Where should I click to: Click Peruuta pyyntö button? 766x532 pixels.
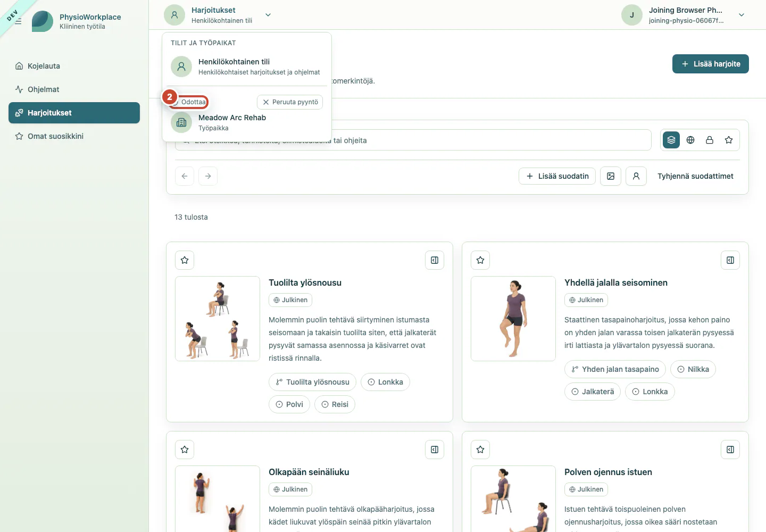pos(290,102)
